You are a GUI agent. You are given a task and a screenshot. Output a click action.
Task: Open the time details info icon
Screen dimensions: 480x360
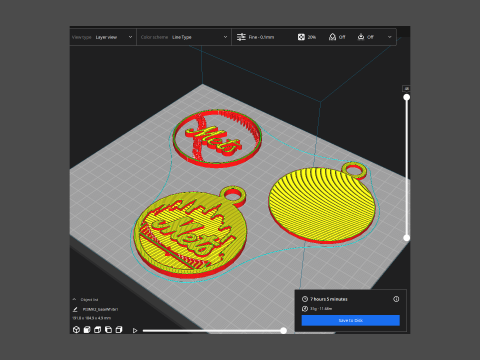coord(396,299)
